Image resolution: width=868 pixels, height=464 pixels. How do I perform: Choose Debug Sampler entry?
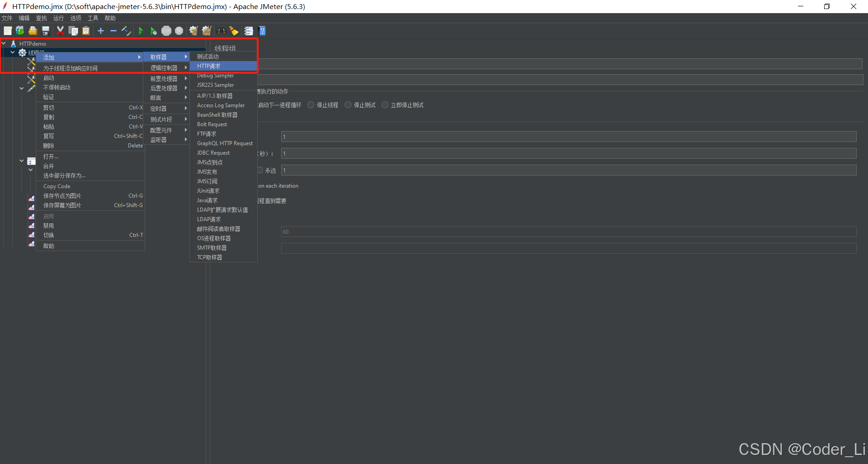coord(223,76)
